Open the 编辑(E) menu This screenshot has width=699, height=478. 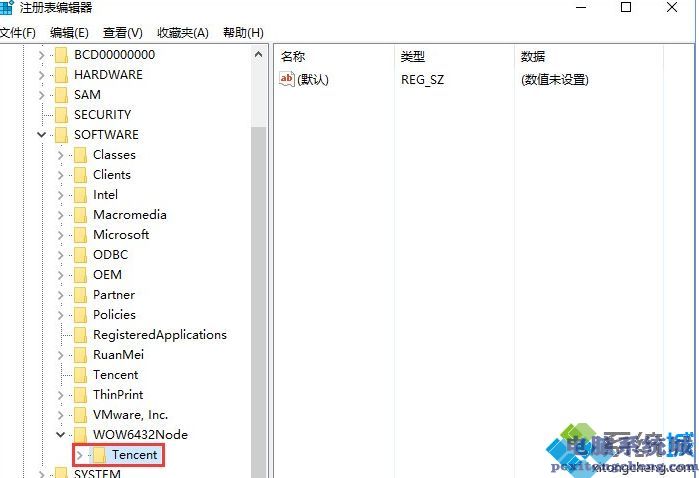[69, 33]
